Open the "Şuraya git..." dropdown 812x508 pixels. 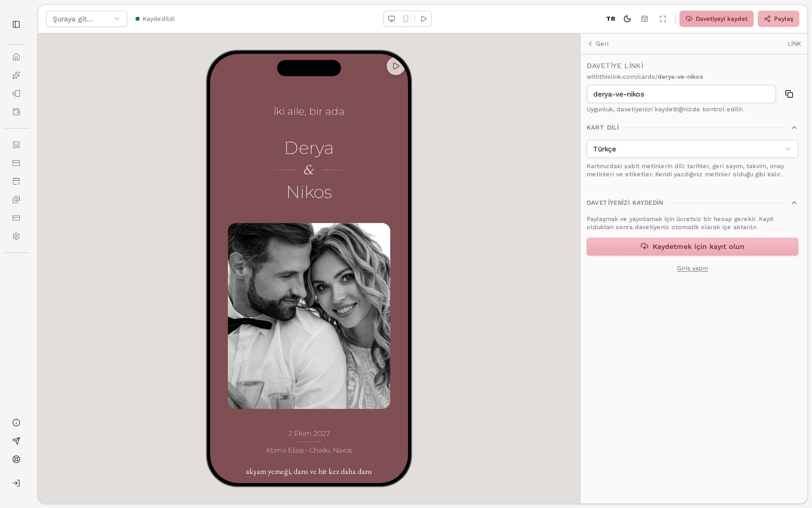87,19
